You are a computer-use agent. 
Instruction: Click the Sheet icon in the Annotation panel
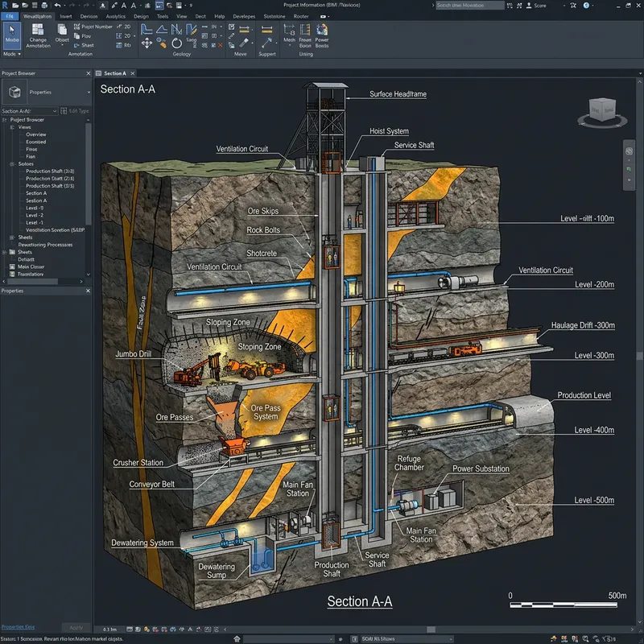click(x=78, y=45)
